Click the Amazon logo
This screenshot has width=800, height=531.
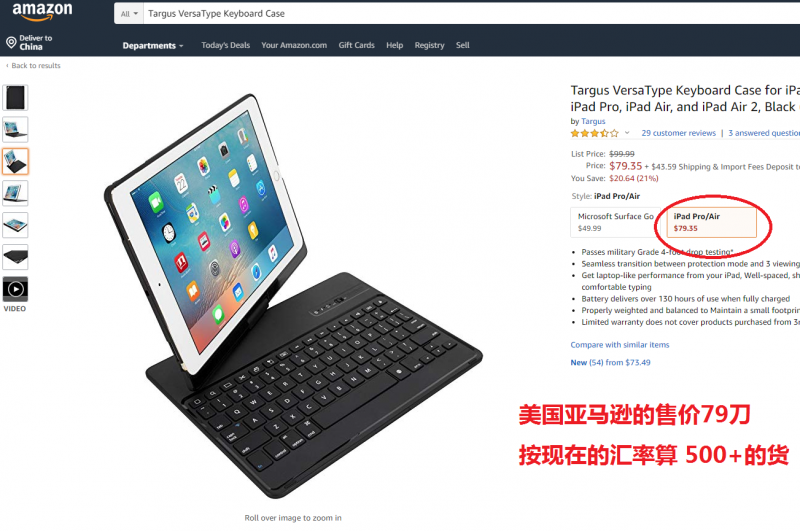pyautogui.click(x=42, y=11)
